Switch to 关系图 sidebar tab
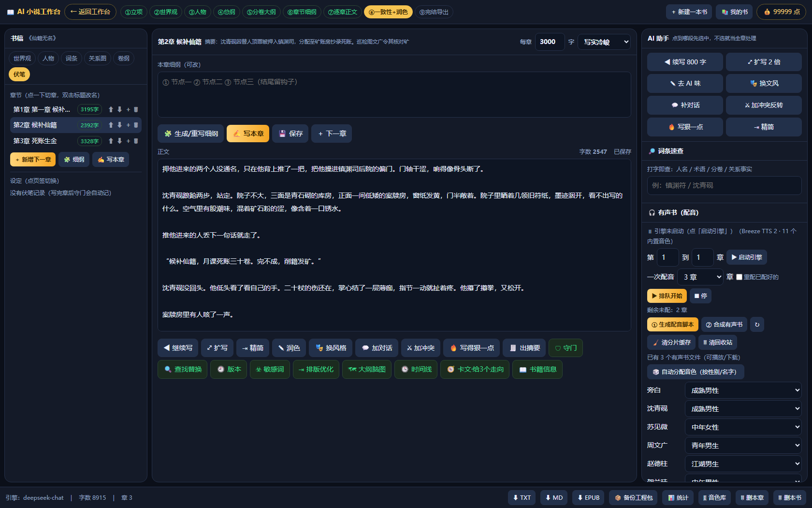 pyautogui.click(x=98, y=59)
